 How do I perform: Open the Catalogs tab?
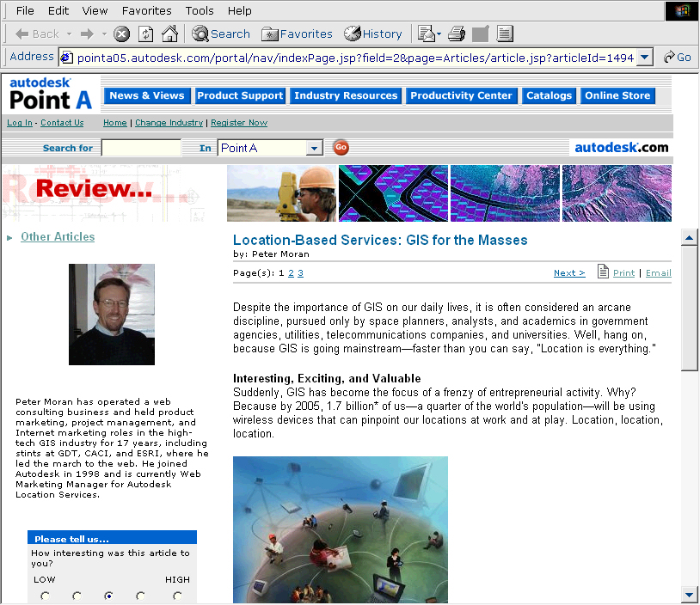pos(549,95)
